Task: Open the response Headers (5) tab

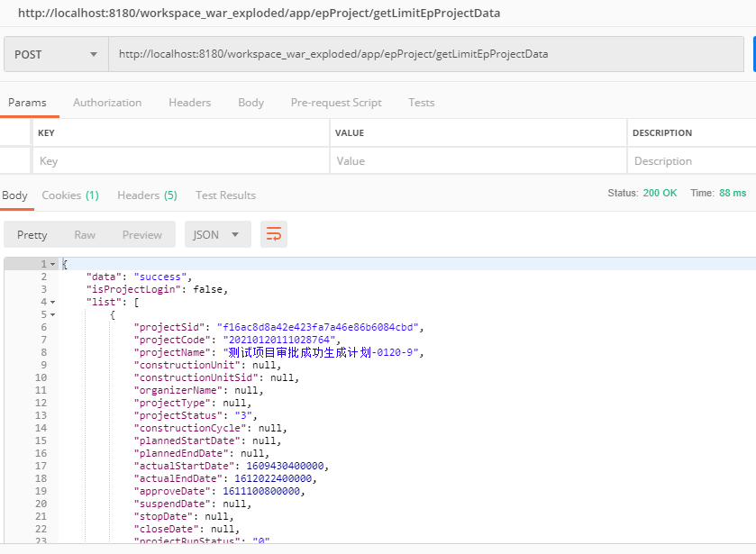Action: tap(148, 195)
